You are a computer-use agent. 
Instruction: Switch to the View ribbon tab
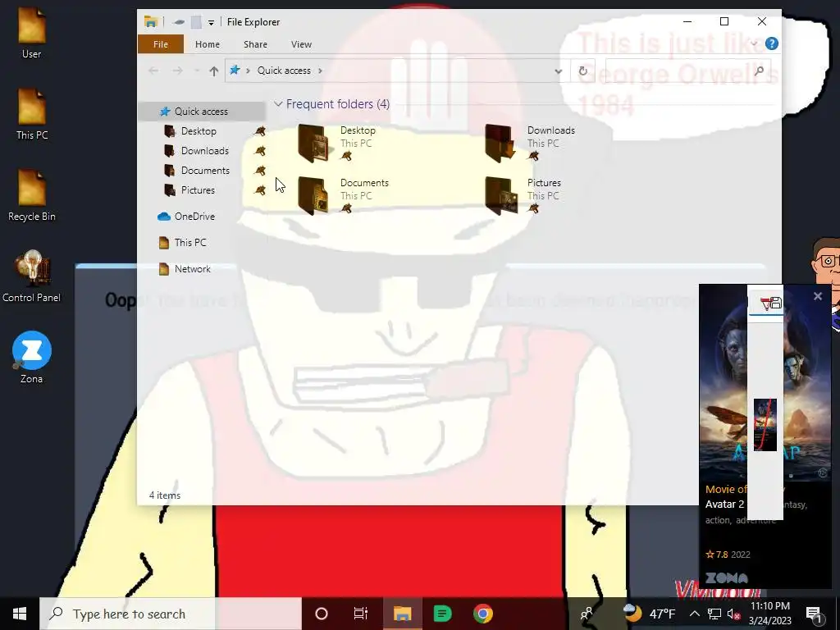[301, 44]
